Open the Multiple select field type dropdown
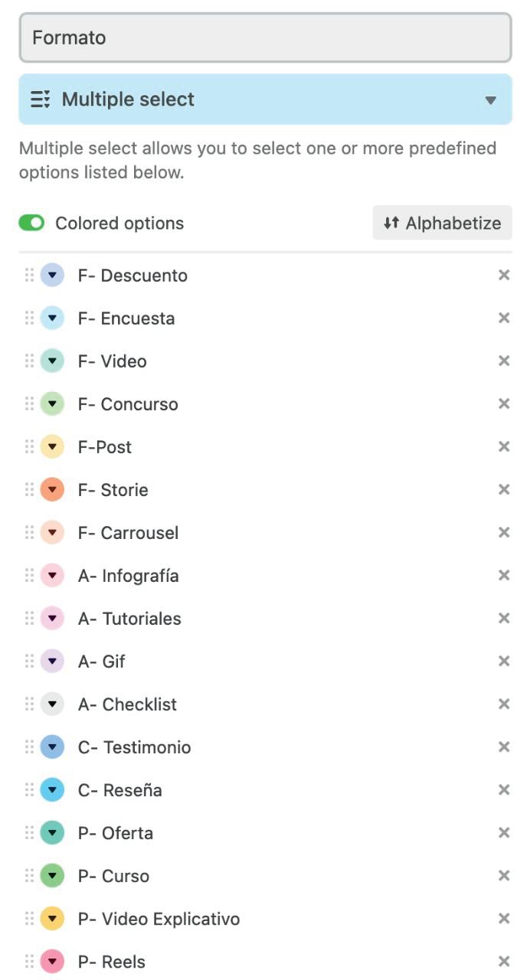Viewport: 527px width, 980px height. click(x=265, y=100)
